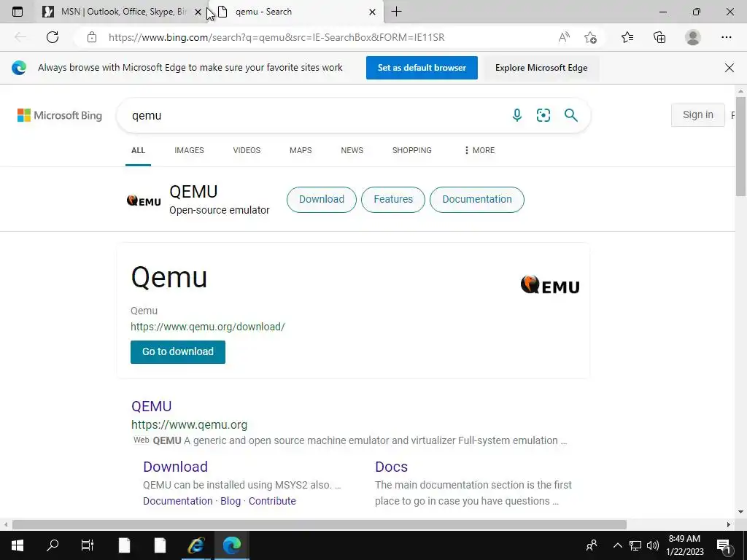
Task: Open Read Aloud from the address bar
Action: [564, 37]
